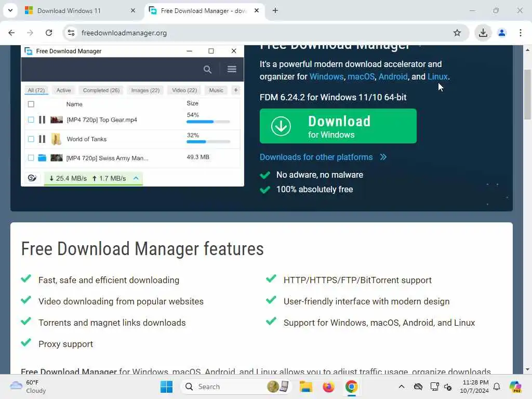
Task: Open the notification bell in taskbar
Action: click(497, 387)
